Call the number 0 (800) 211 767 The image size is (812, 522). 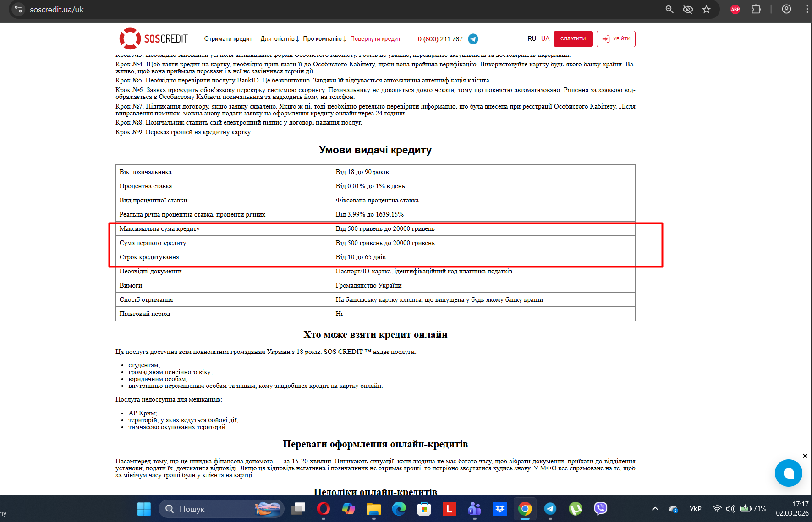[440, 39]
